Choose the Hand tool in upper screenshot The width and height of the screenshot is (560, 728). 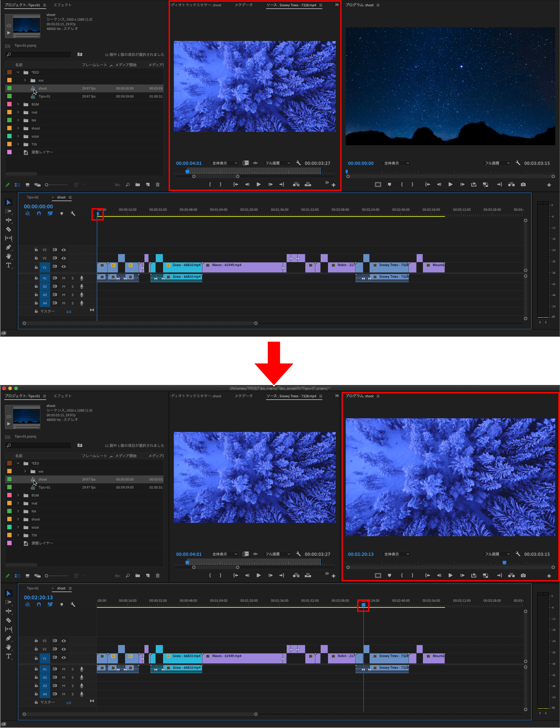coord(9,256)
